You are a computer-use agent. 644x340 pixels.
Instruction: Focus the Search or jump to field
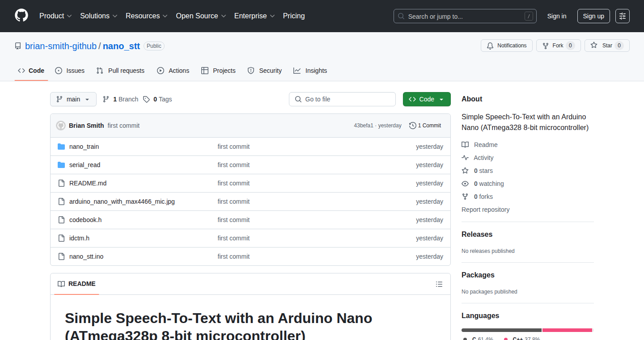pyautogui.click(x=465, y=16)
